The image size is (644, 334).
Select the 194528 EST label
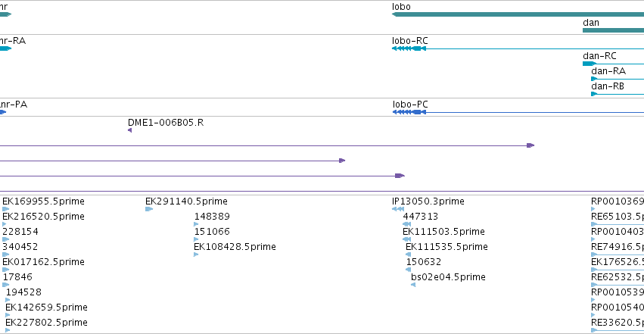[x=23, y=292]
